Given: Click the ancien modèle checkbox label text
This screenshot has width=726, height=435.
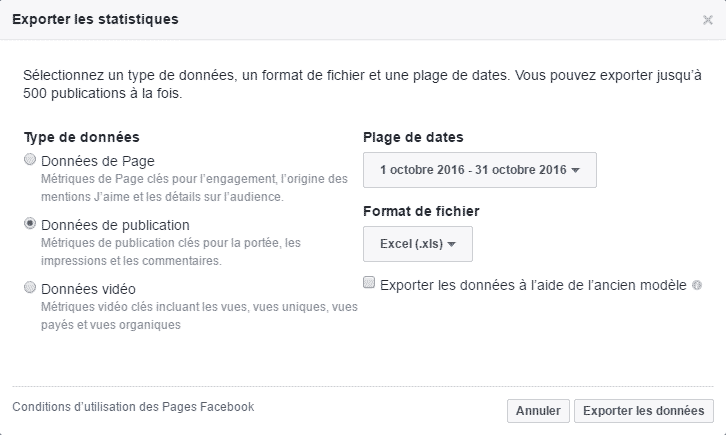Looking at the screenshot, I should point(533,285).
